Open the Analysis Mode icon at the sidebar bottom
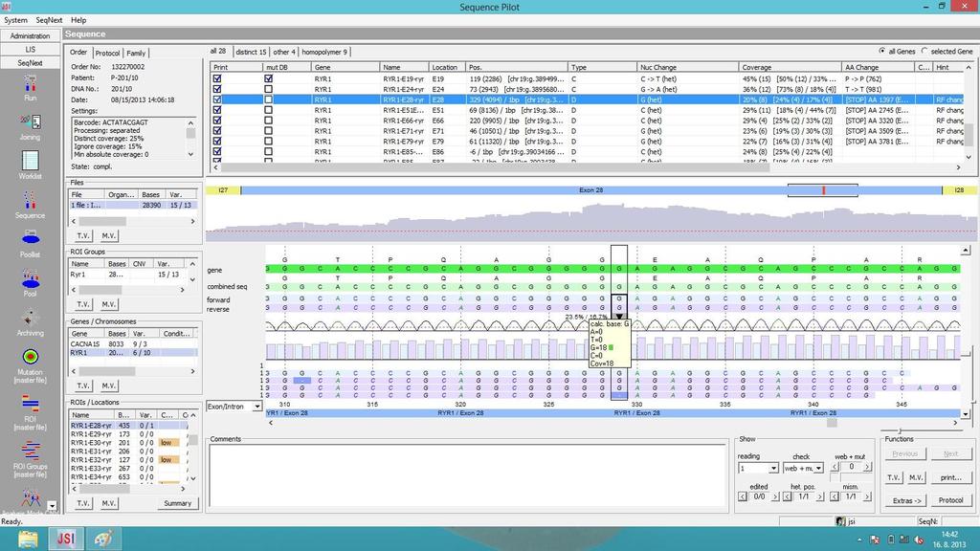980x551 pixels. coord(30,497)
